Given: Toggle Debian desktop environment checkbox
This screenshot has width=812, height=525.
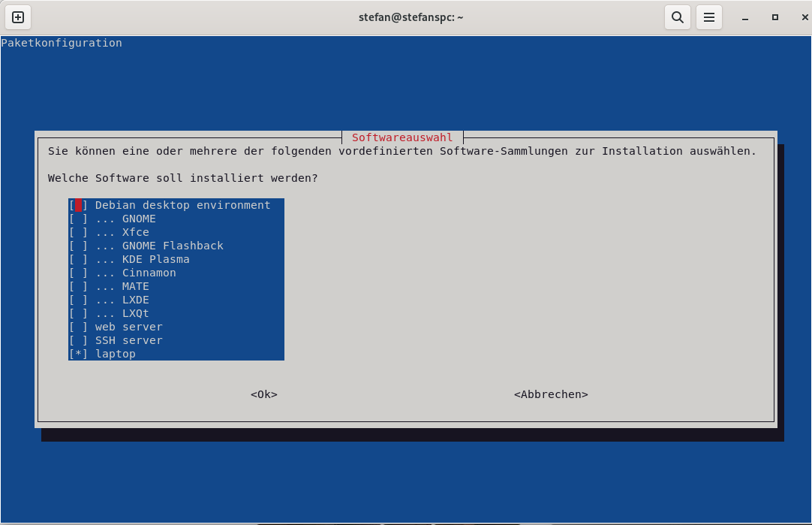Looking at the screenshot, I should tap(78, 205).
